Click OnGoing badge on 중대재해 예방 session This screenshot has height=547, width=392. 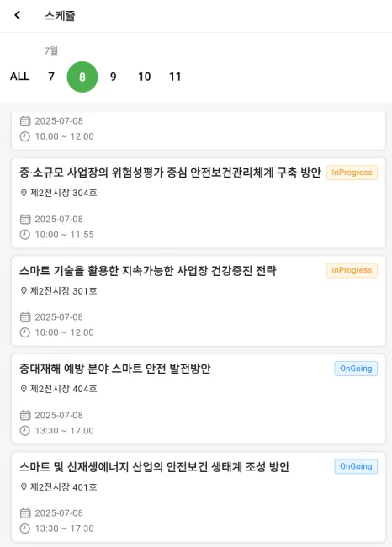[x=356, y=369]
